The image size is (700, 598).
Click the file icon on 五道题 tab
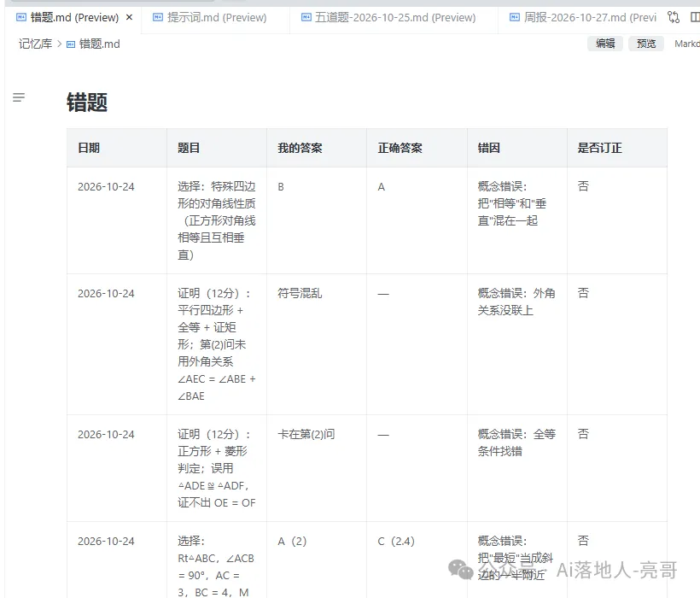coord(306,17)
